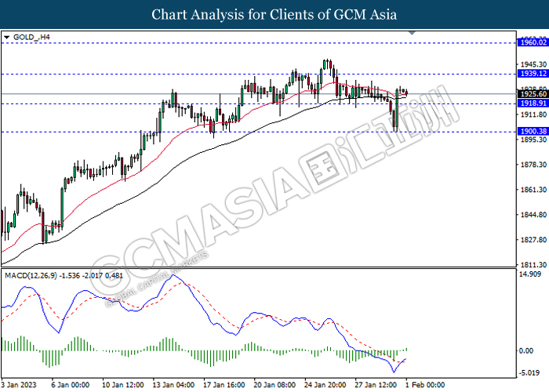Click the Chart Analysis for Clients header title
This screenshot has height=392, width=549.
point(274,14)
